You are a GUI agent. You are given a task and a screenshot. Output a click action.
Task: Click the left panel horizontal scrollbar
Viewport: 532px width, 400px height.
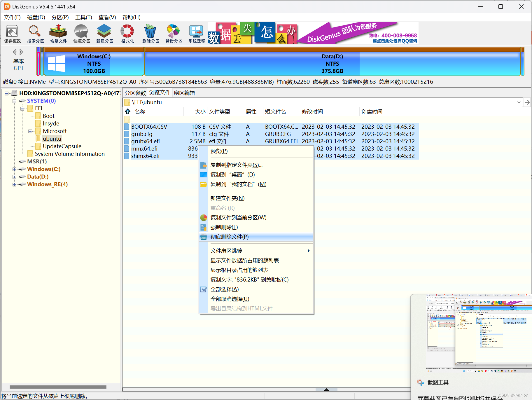pyautogui.click(x=58, y=387)
